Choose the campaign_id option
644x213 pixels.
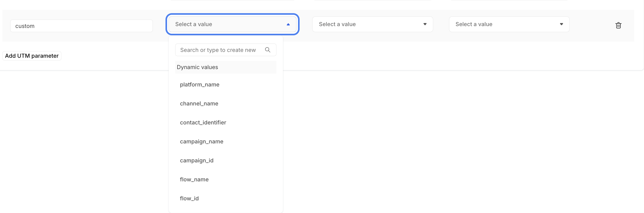197,161
